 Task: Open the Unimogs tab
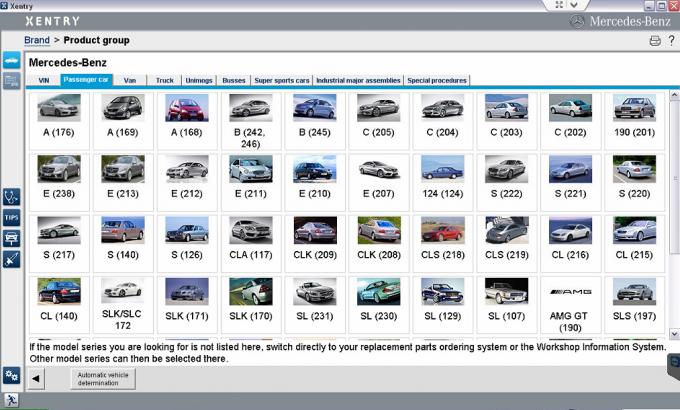tap(199, 80)
